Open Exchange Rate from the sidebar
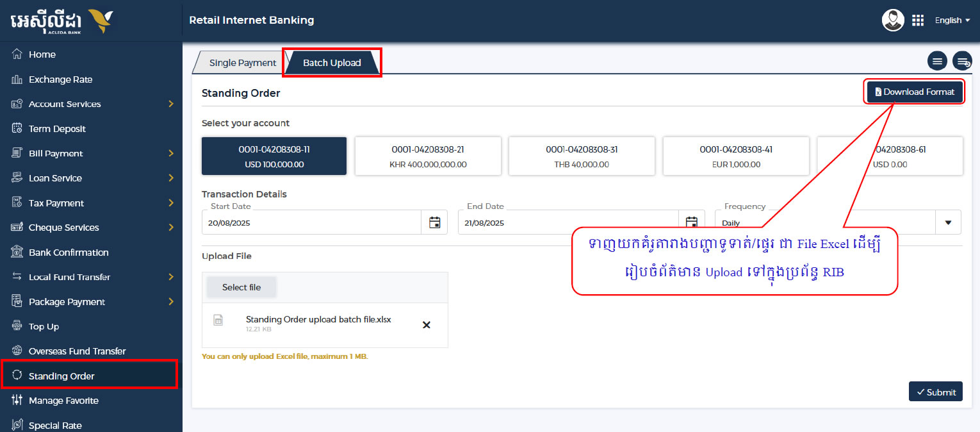 point(60,79)
